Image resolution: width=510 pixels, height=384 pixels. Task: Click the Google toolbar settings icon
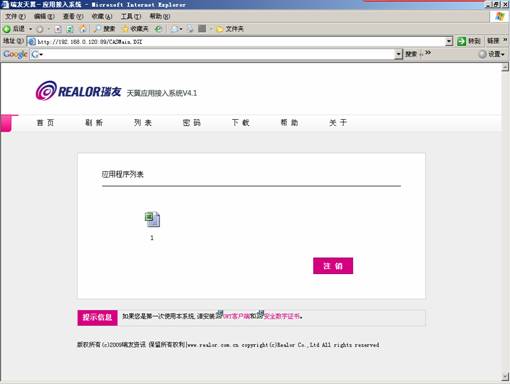click(x=482, y=54)
